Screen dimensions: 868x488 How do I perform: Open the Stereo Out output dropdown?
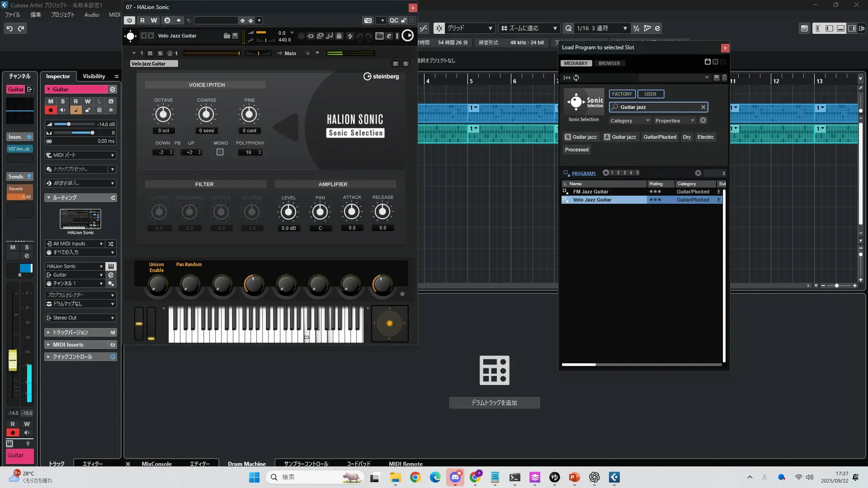(80, 318)
